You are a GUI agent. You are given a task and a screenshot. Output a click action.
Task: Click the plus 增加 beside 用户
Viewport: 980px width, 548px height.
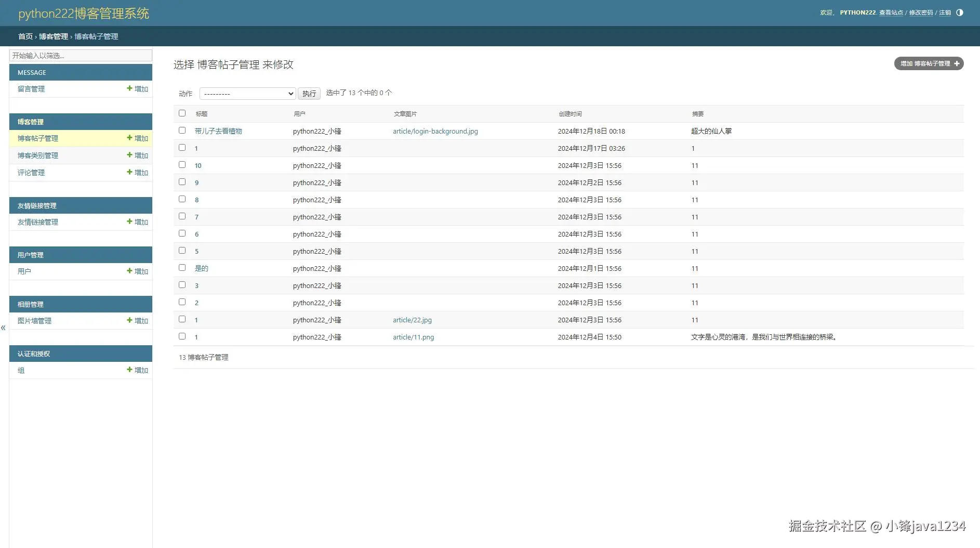pos(137,271)
